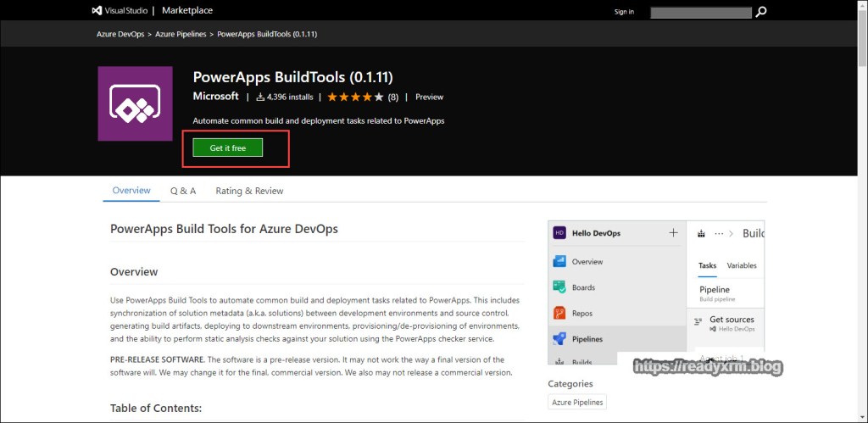Open the Overview tab
The width and height of the screenshot is (868, 423).
pyautogui.click(x=131, y=191)
